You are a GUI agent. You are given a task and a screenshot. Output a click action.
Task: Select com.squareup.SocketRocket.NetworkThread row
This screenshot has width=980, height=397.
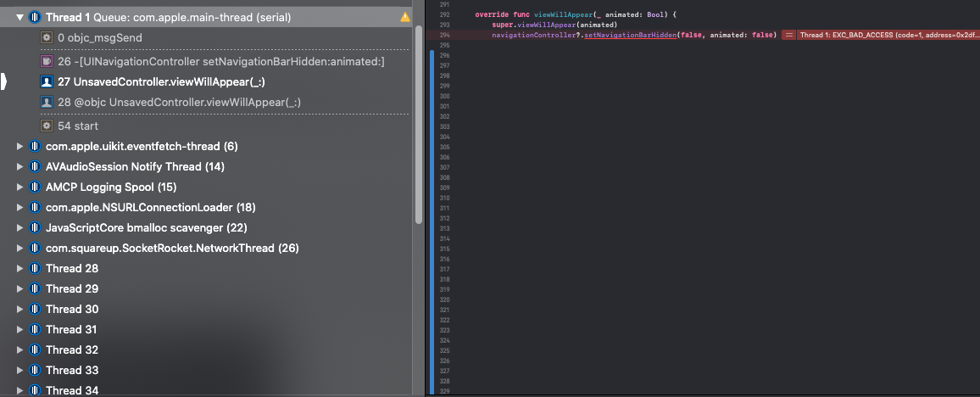click(x=171, y=249)
